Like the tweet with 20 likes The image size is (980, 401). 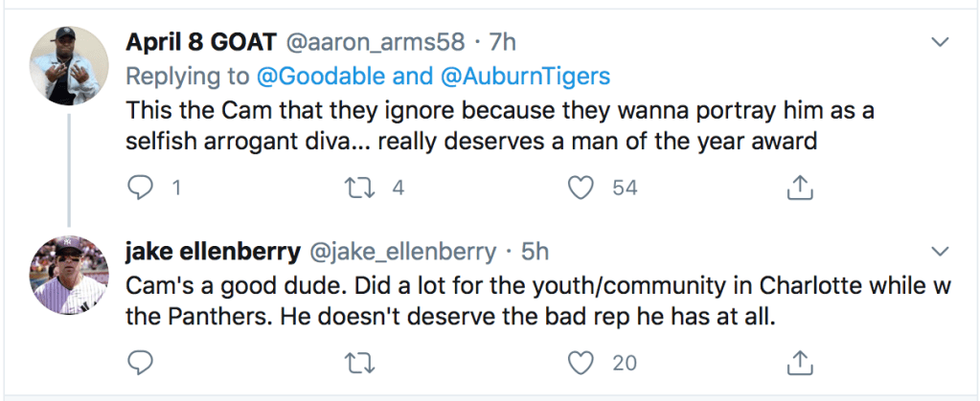581,362
